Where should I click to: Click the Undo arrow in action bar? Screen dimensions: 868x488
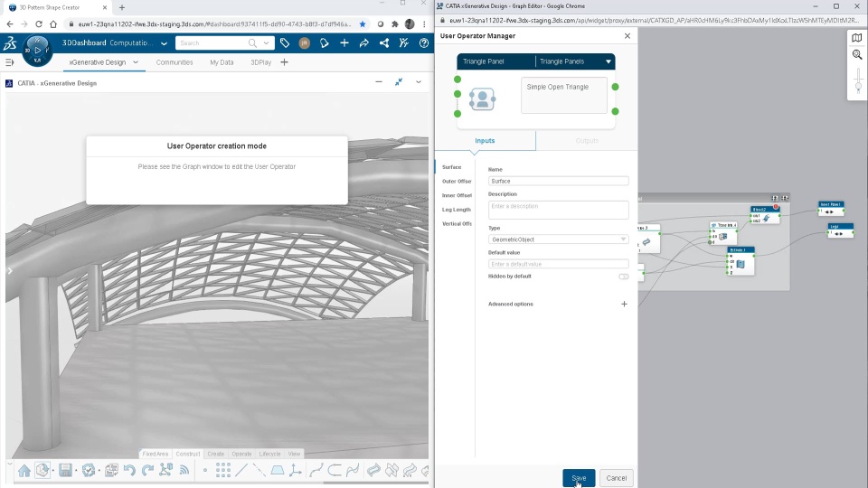[129, 470]
